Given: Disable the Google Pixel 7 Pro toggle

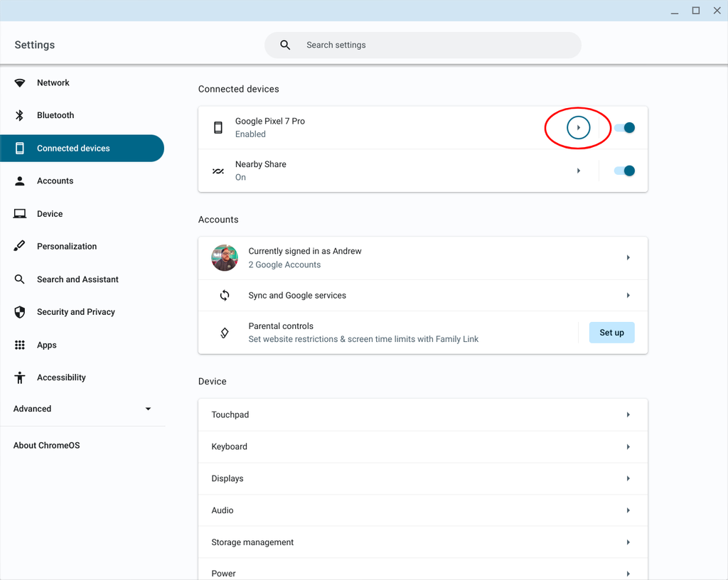Looking at the screenshot, I should (624, 128).
